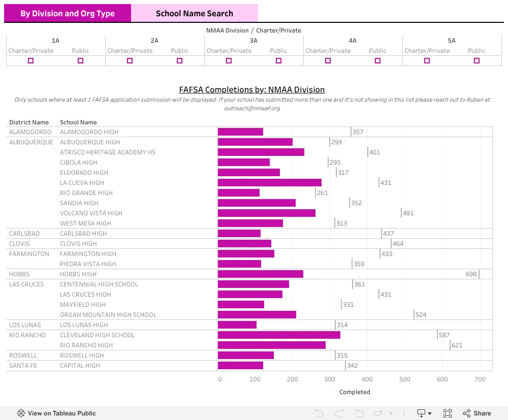Enter full screen mode icon

448,413
